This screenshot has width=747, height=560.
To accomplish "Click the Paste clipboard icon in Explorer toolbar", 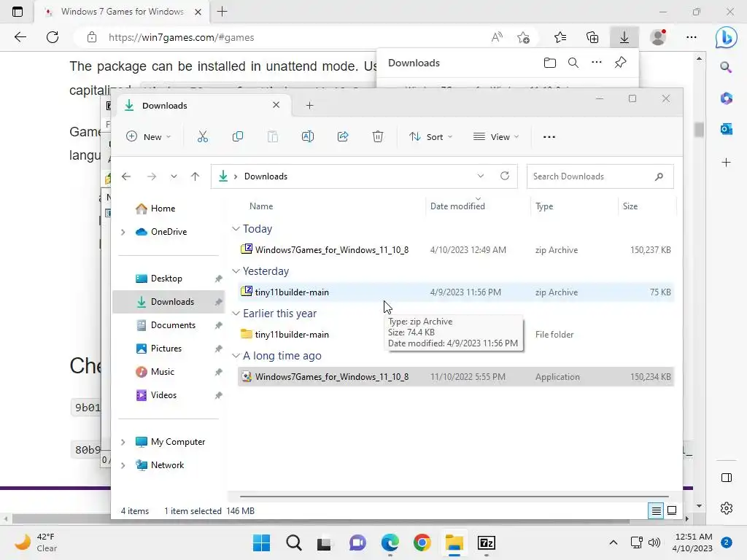I will point(273,137).
